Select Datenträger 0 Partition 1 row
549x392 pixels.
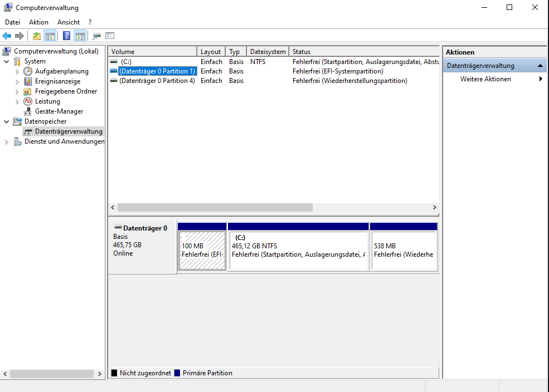pyautogui.click(x=274, y=71)
